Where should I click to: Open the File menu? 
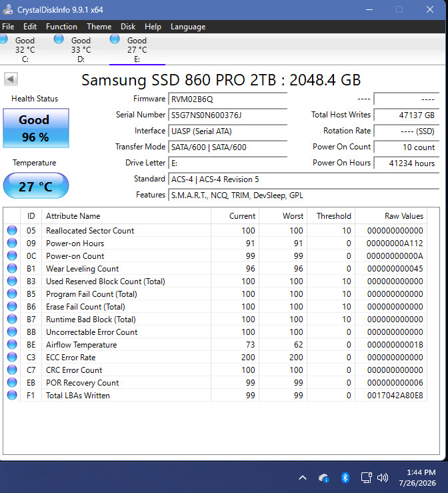pyautogui.click(x=8, y=27)
